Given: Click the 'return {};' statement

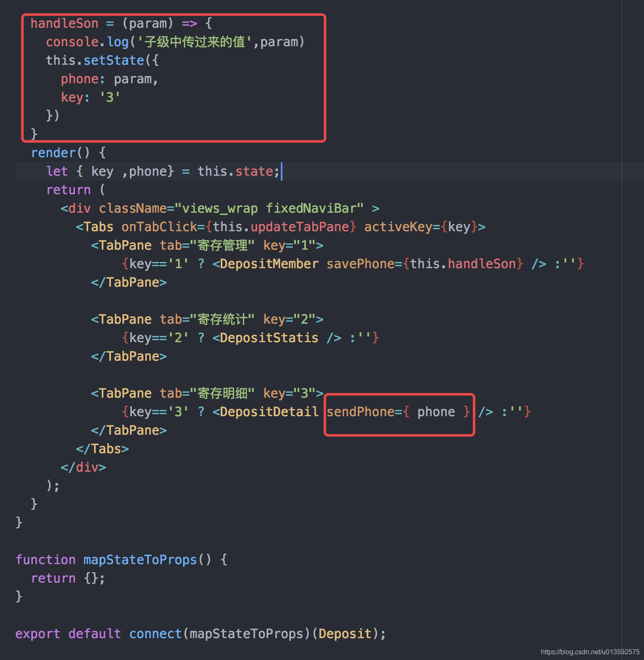Looking at the screenshot, I should tap(68, 578).
